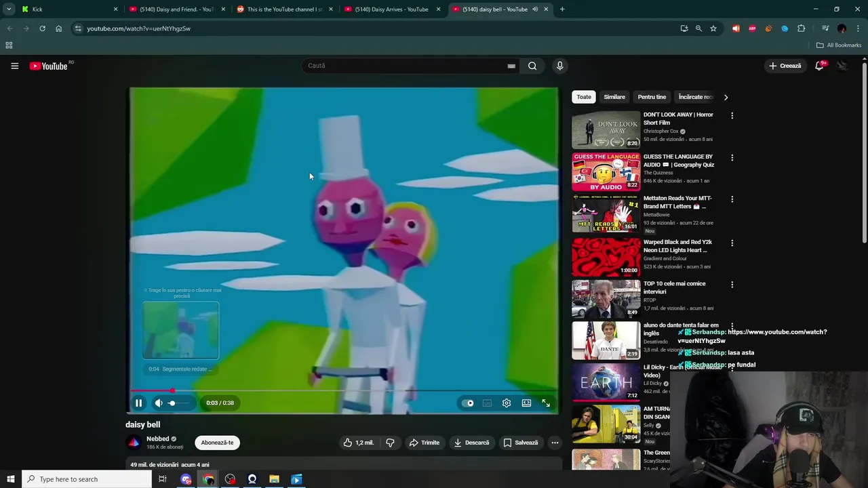The image size is (868, 488).
Task: Pause the daisy bell video
Action: coord(138,403)
